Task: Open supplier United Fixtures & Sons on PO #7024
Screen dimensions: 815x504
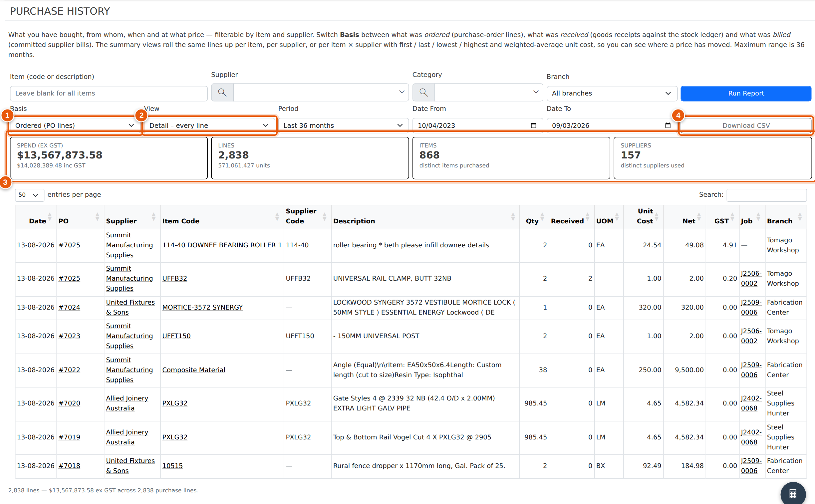Action: (x=130, y=307)
